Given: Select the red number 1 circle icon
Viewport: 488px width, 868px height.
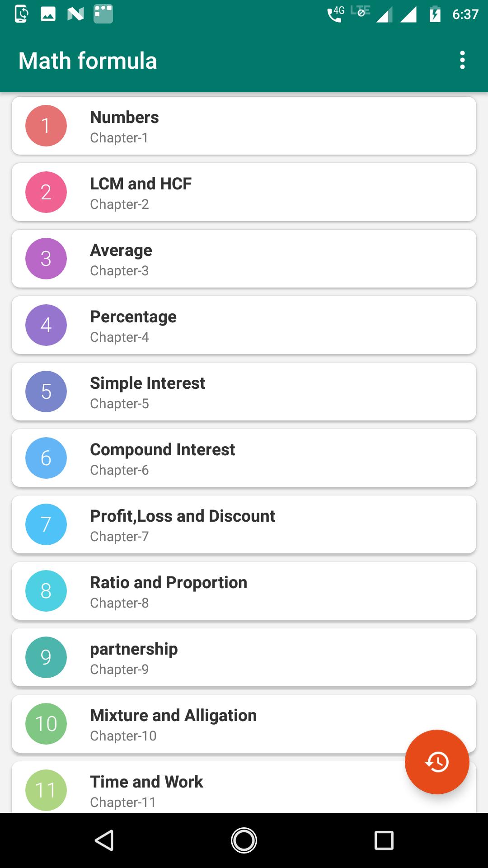Looking at the screenshot, I should tap(46, 126).
